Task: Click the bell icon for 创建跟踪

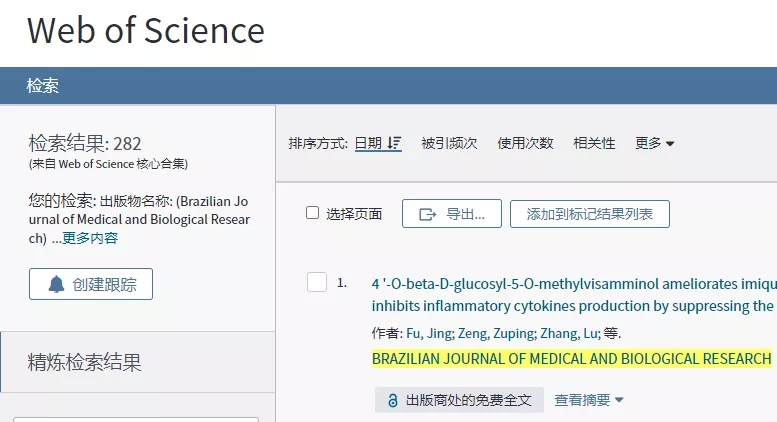Action: [x=56, y=284]
